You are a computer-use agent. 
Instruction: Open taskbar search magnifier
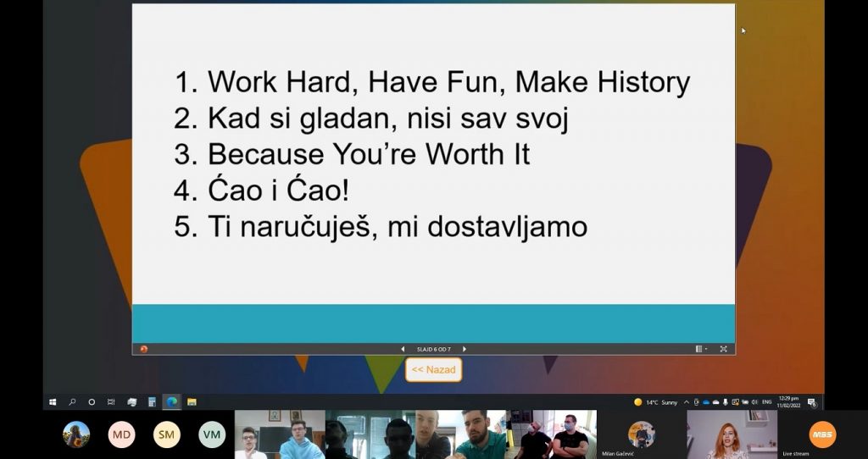click(x=72, y=402)
